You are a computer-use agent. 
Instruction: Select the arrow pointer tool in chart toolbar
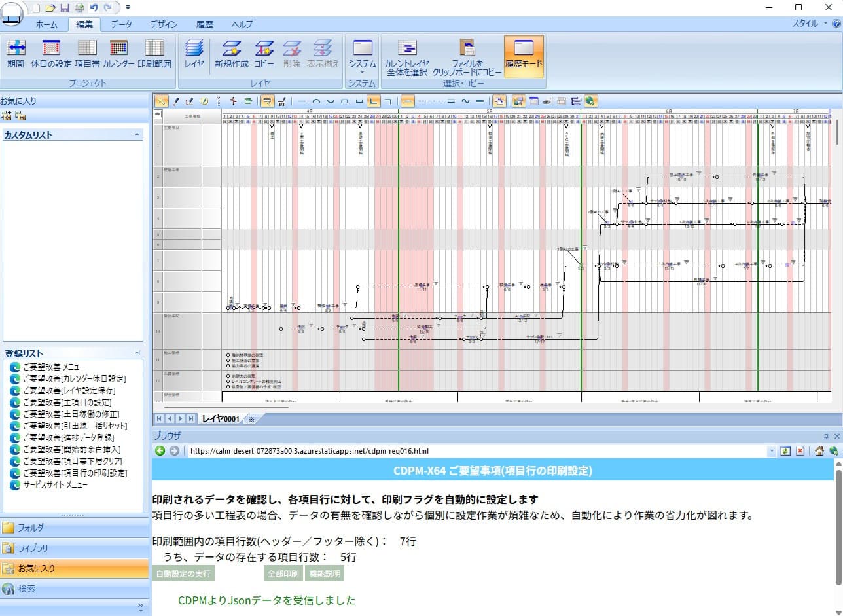tap(161, 101)
